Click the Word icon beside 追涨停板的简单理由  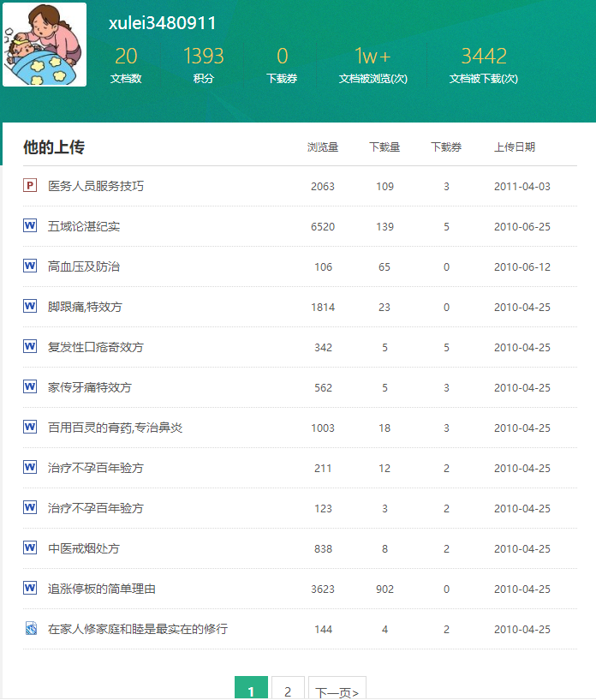pyautogui.click(x=30, y=588)
